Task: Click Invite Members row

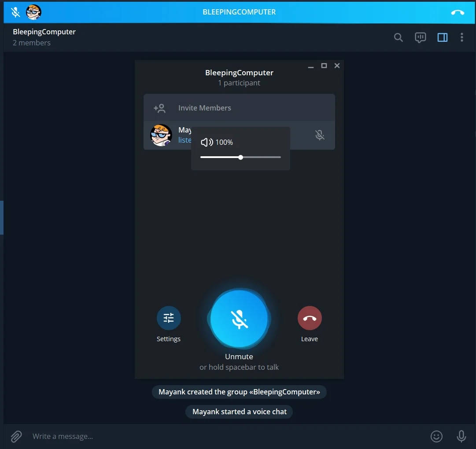Action: (x=239, y=108)
